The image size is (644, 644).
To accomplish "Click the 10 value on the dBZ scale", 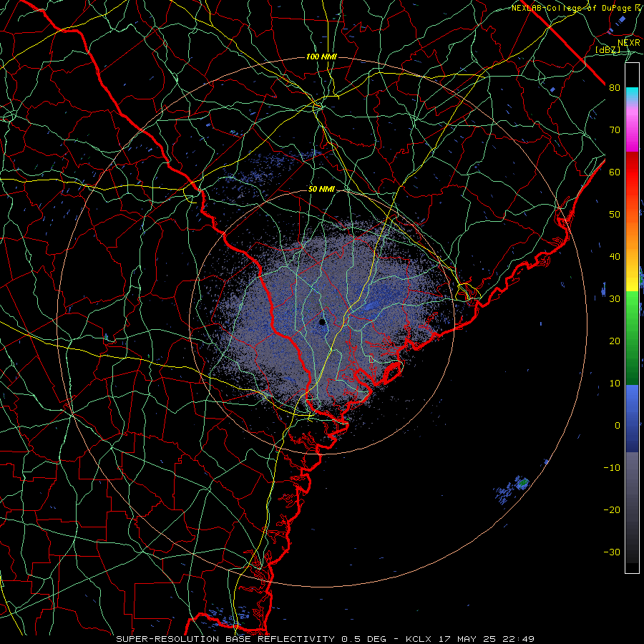I will (615, 384).
